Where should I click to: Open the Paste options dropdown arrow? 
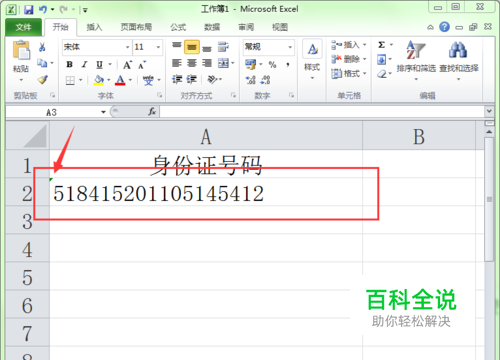pos(21,80)
